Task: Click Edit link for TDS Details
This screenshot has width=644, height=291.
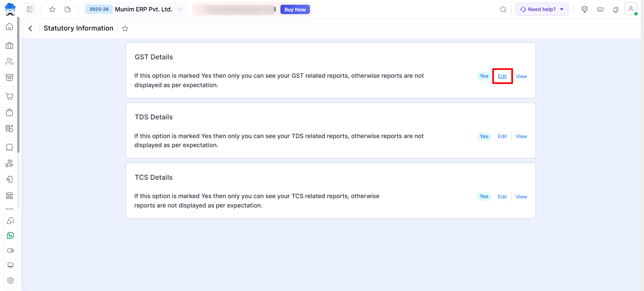Action: point(502,136)
